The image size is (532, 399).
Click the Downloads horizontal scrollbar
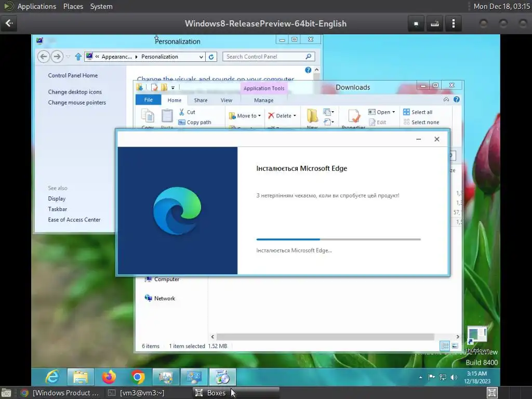pyautogui.click(x=325, y=337)
